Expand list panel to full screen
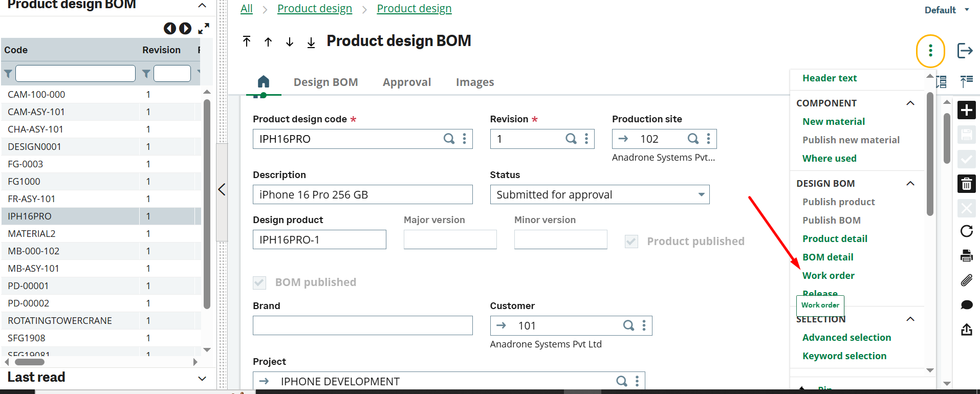This screenshot has width=980, height=394. (204, 29)
